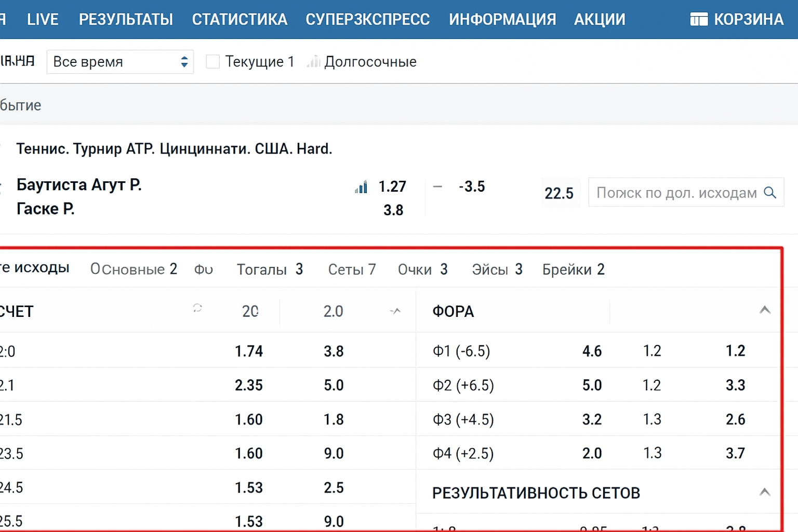798x532 pixels.
Task: Toggle the Текущие checkbox
Action: pyautogui.click(x=212, y=62)
